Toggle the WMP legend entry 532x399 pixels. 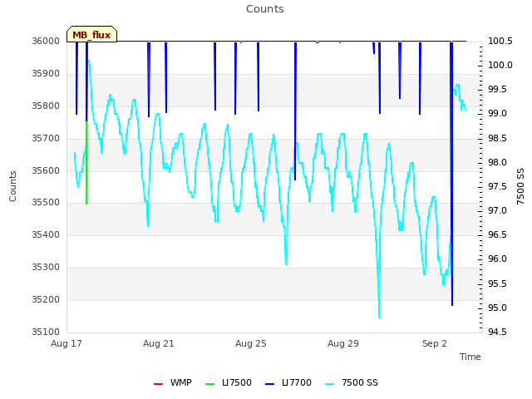click(x=172, y=382)
